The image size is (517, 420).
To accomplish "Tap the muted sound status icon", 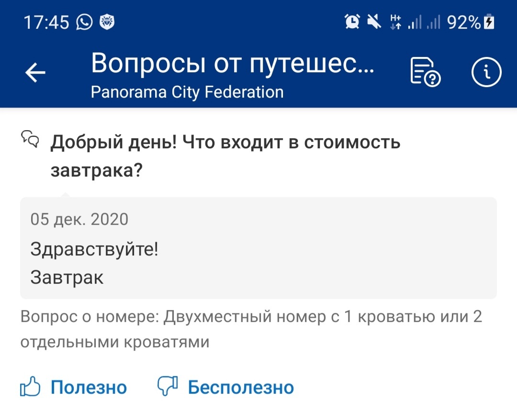I will coord(374,22).
